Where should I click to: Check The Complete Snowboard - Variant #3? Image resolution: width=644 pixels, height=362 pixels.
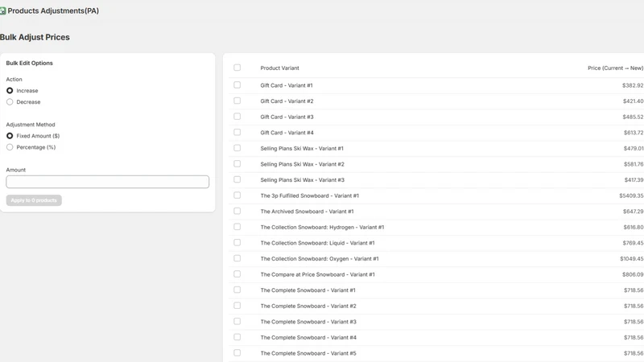237,321
